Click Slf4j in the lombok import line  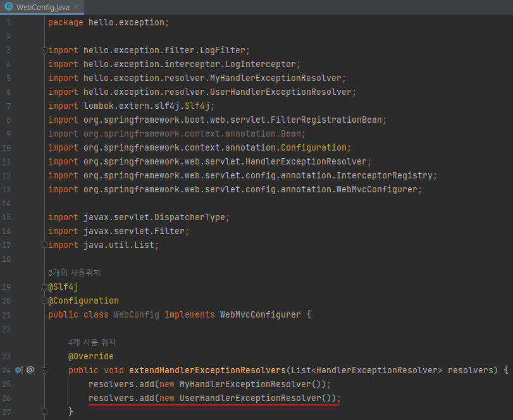pyautogui.click(x=197, y=106)
